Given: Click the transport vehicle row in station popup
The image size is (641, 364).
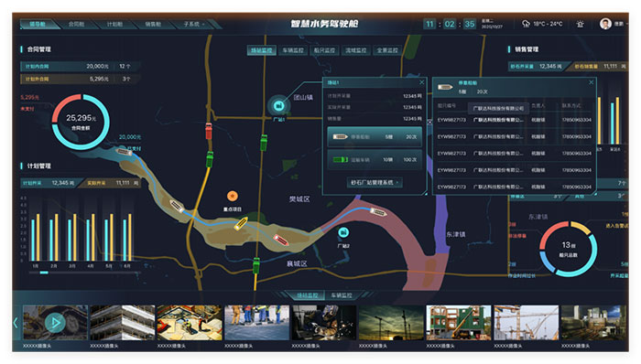Looking at the screenshot, I should tap(375, 159).
